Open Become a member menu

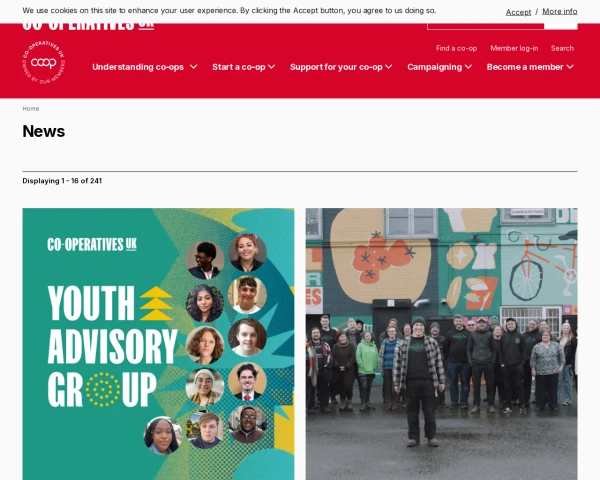click(x=525, y=67)
